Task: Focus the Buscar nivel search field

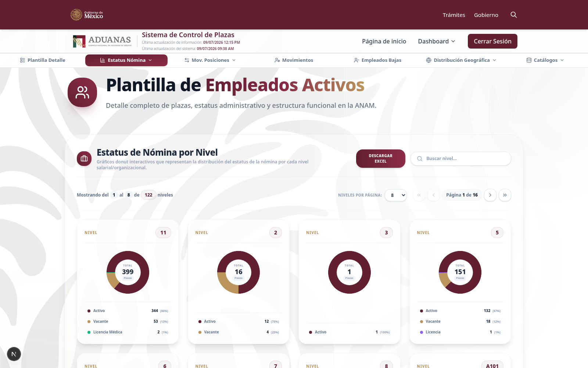Action: (x=461, y=159)
